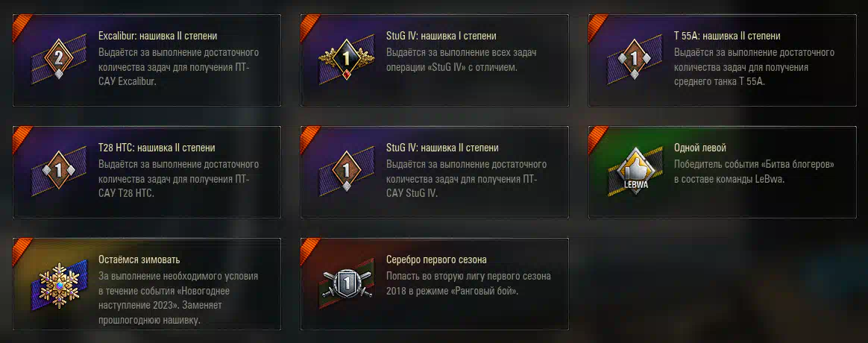Click the 'T28 HTC: нашивка II степени' title
The image size is (868, 343).
coord(157,148)
